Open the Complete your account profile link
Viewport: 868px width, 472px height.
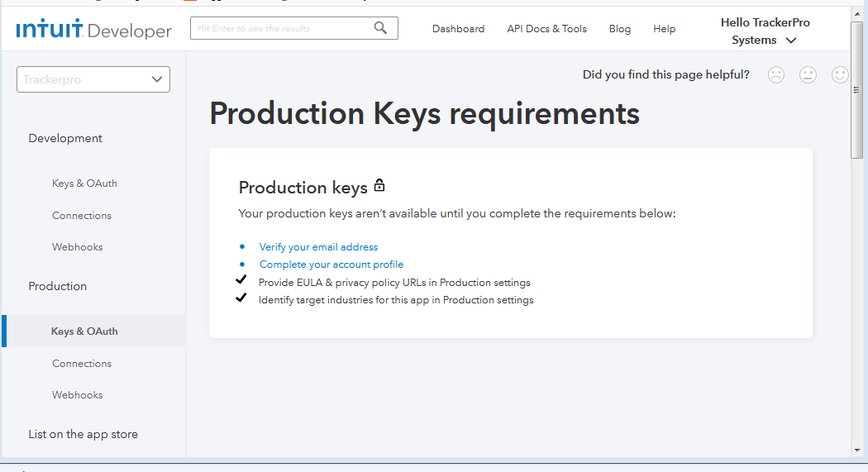click(331, 265)
